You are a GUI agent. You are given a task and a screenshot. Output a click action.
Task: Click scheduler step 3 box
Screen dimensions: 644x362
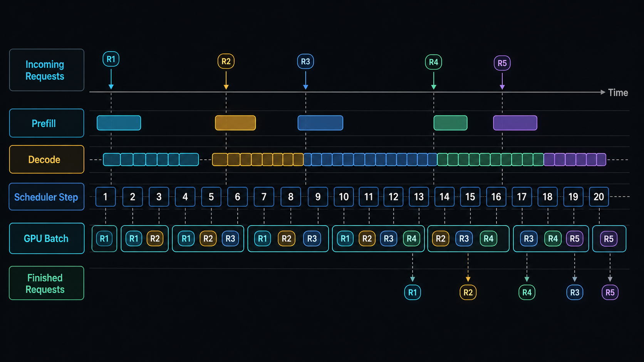click(159, 197)
